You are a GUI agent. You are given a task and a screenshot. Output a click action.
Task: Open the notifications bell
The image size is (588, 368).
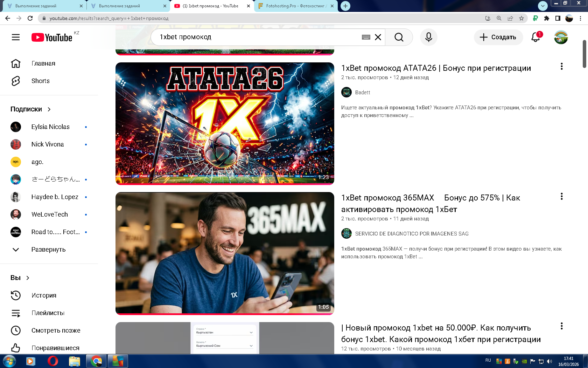point(535,37)
